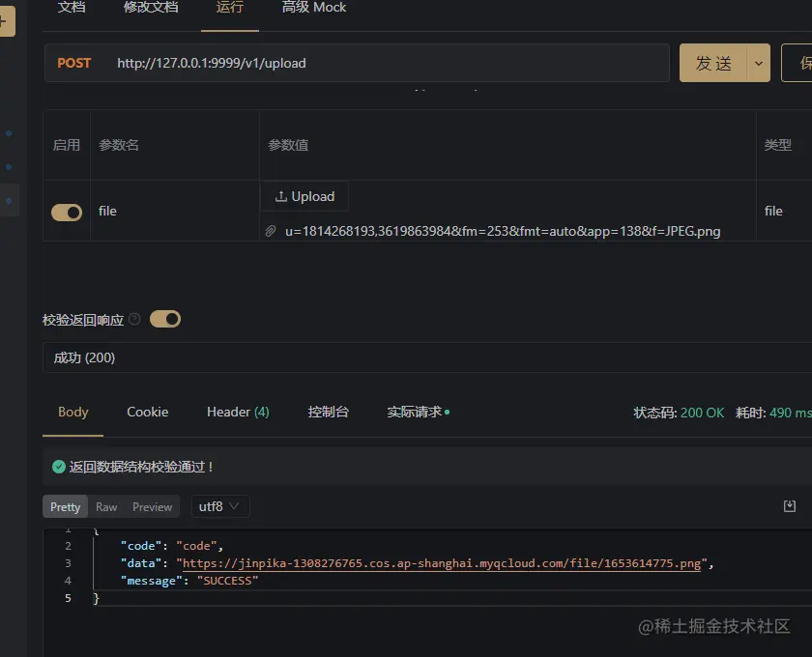Click the 返回数据结构校验通过 message
Screen dimensions: 812x657
coord(141,467)
